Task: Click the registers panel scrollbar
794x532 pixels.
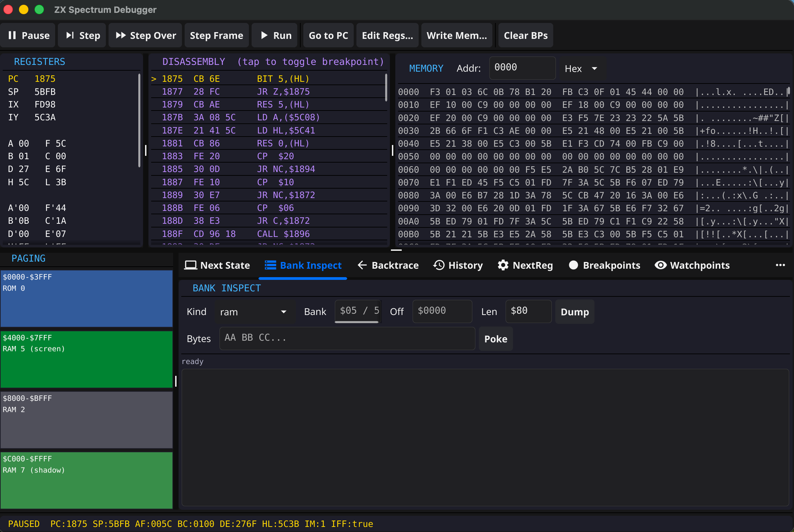Action: click(139, 120)
